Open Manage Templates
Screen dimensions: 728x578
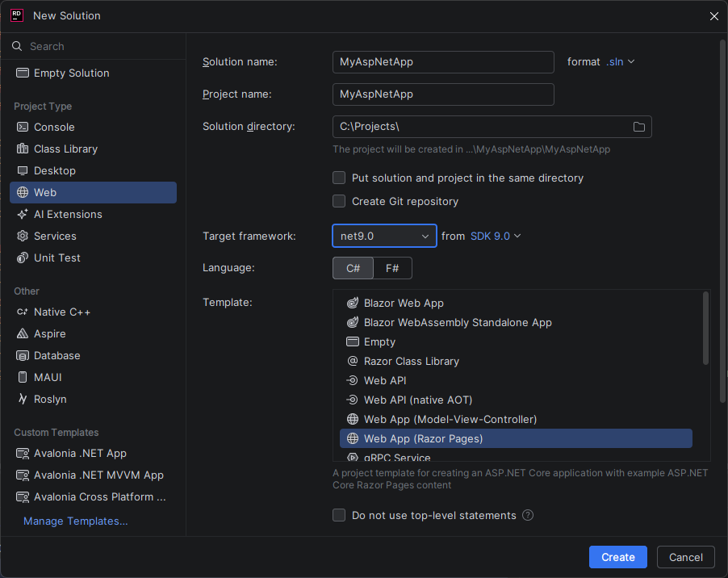point(74,521)
